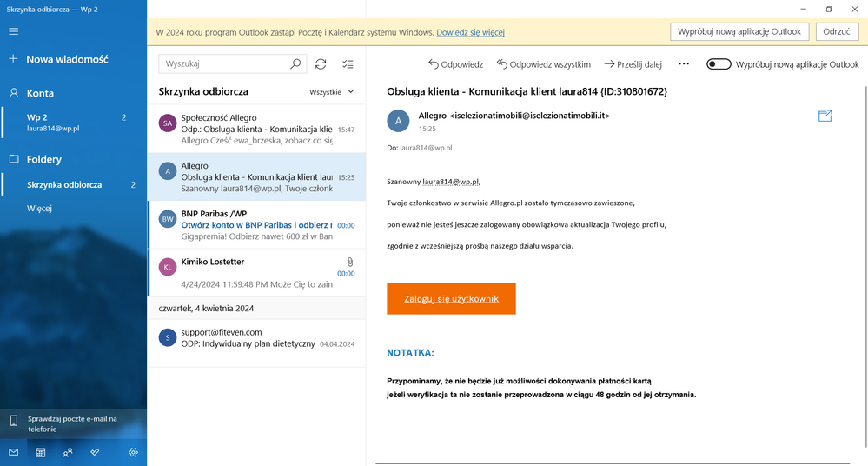This screenshot has height=466, width=868.
Task: Click the Skrzynka odbiorcza list heading
Action: coord(203,92)
